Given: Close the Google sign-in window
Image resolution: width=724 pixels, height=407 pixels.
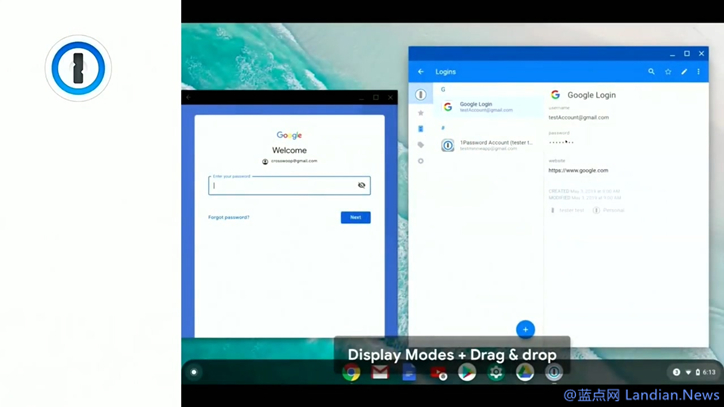Looking at the screenshot, I should (390, 97).
